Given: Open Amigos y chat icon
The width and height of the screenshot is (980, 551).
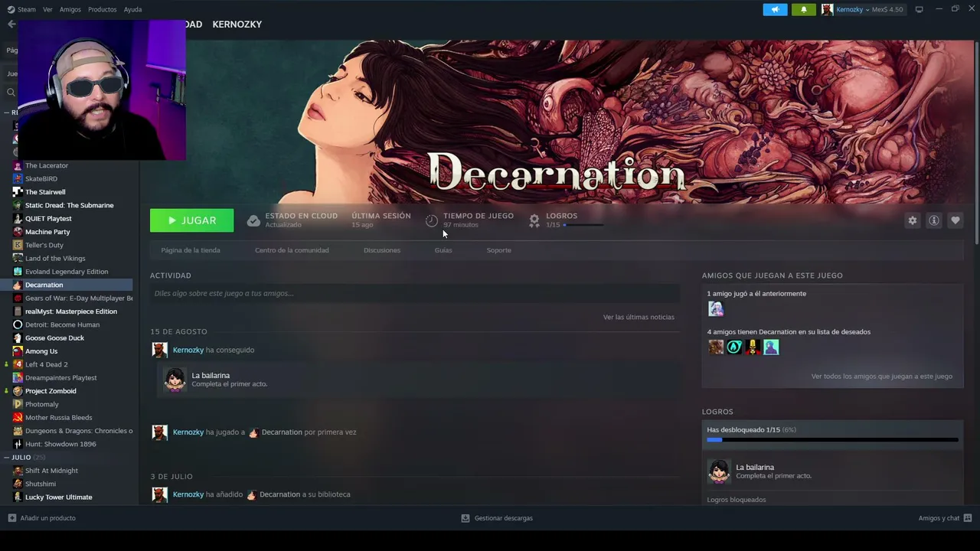Looking at the screenshot, I should pyautogui.click(x=968, y=518).
